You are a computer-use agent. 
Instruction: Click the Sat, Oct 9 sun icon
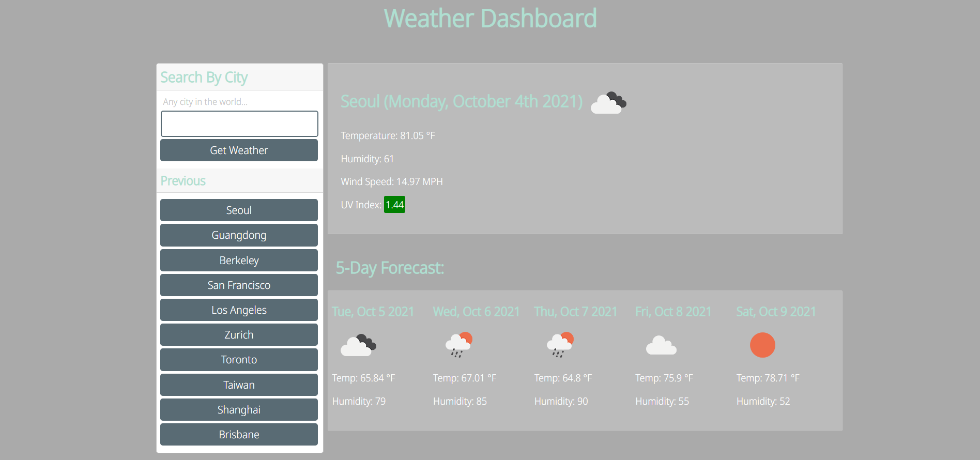click(762, 345)
